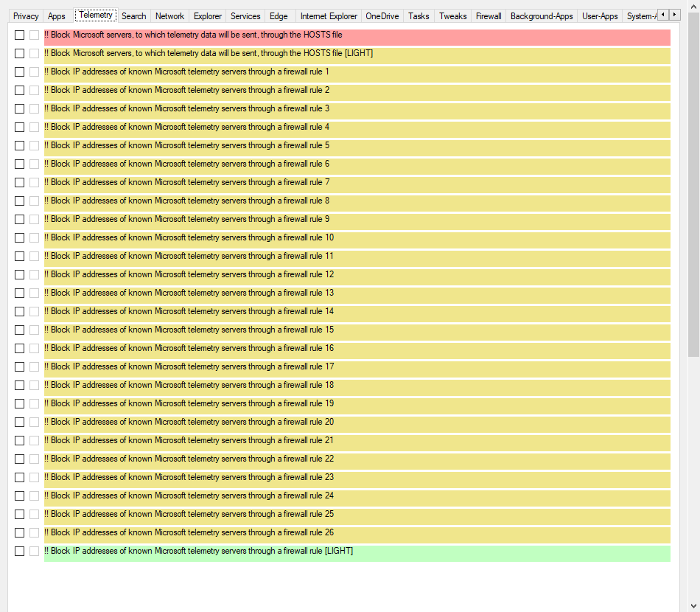
Task: Select the Telemetry tab
Action: (x=96, y=15)
